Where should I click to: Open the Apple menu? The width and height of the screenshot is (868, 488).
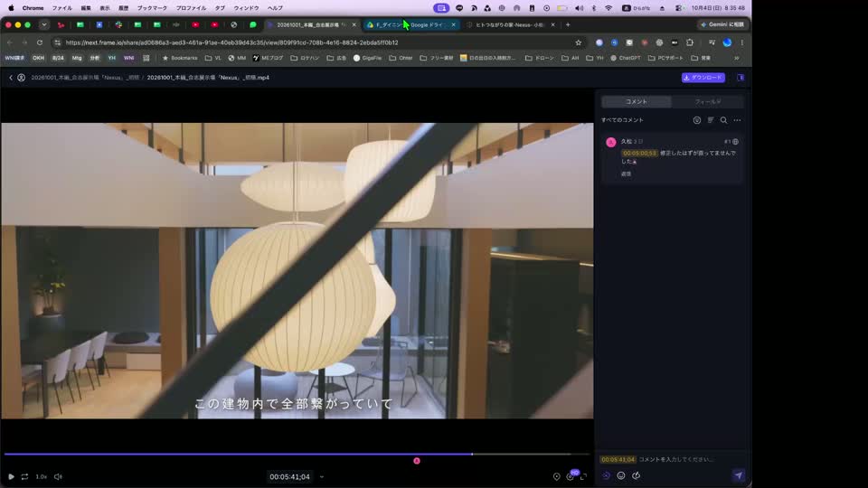click(11, 8)
